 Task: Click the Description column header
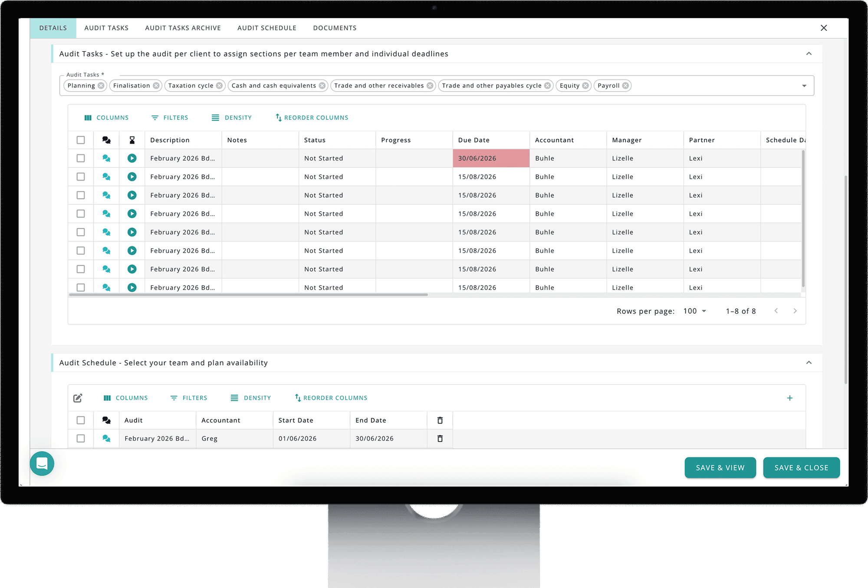click(183, 140)
